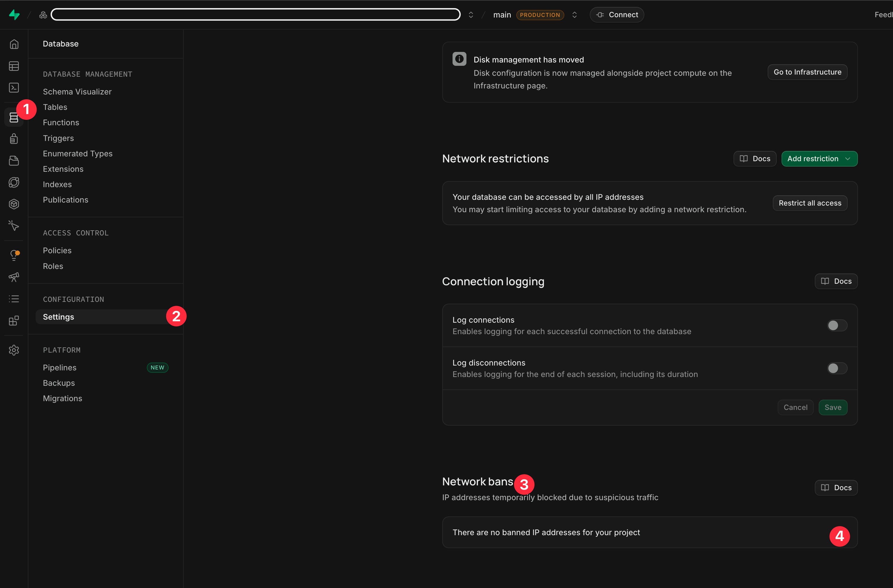Click the info icon in the disk notice

(x=459, y=59)
